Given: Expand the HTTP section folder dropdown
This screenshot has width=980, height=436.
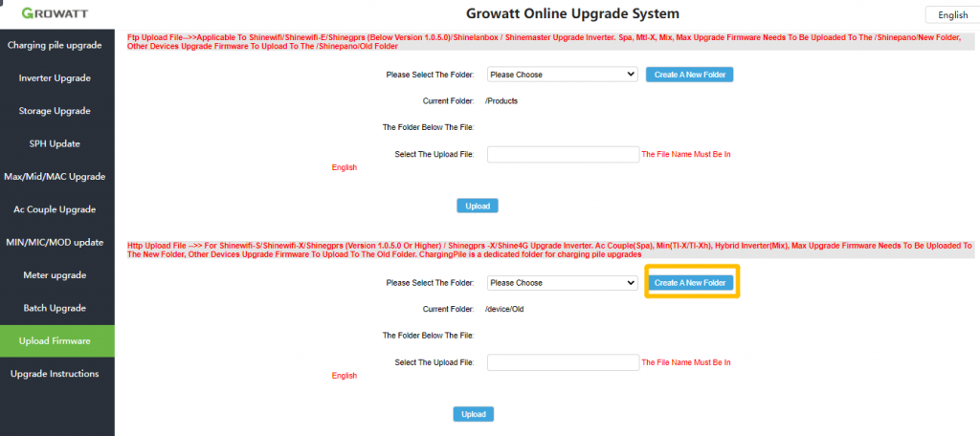Looking at the screenshot, I should [x=562, y=283].
